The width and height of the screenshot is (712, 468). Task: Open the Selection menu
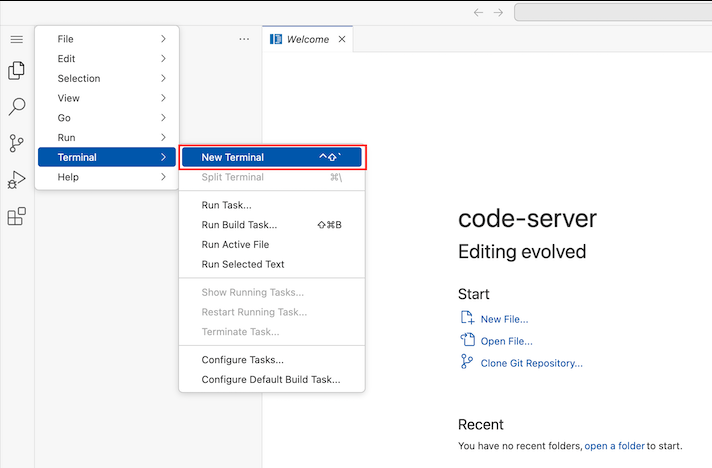pos(107,78)
